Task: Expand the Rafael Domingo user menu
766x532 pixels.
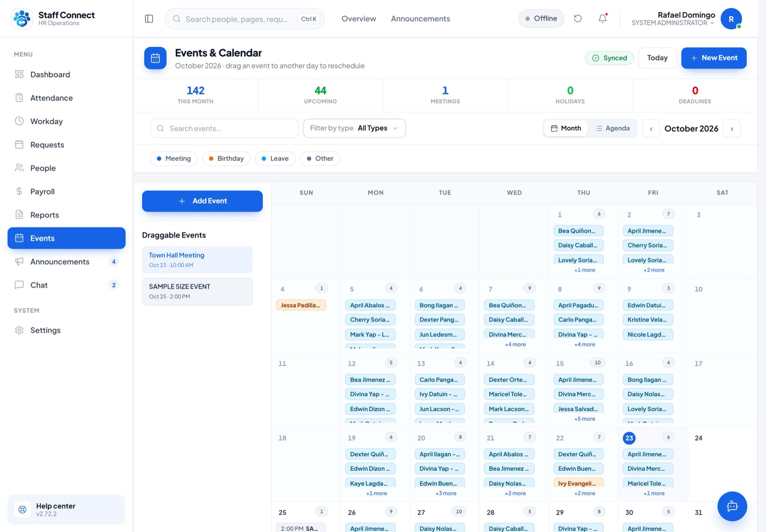Action: pyautogui.click(x=686, y=19)
